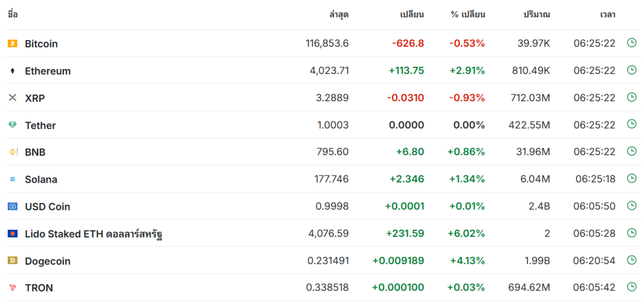Click the Tether logo icon
The image size is (644, 304).
(13, 125)
